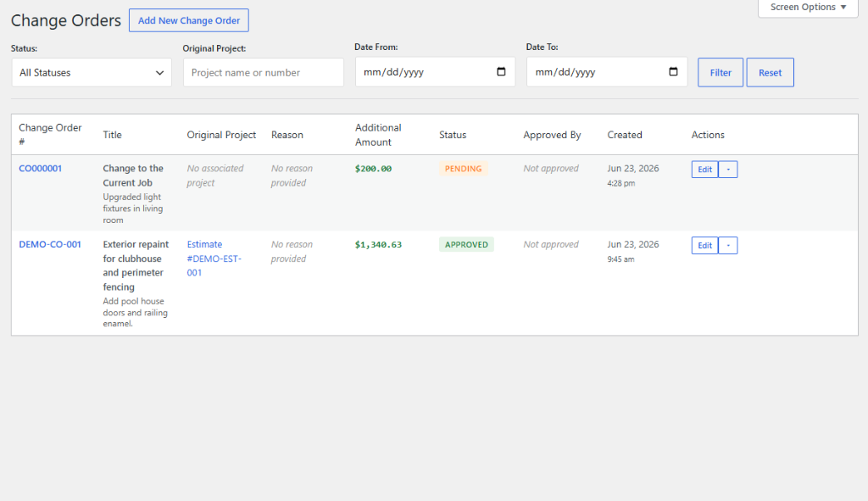Screen dimensions: 868x501
Task: Open actions dropdown arrow for CO000001
Action: click(728, 170)
